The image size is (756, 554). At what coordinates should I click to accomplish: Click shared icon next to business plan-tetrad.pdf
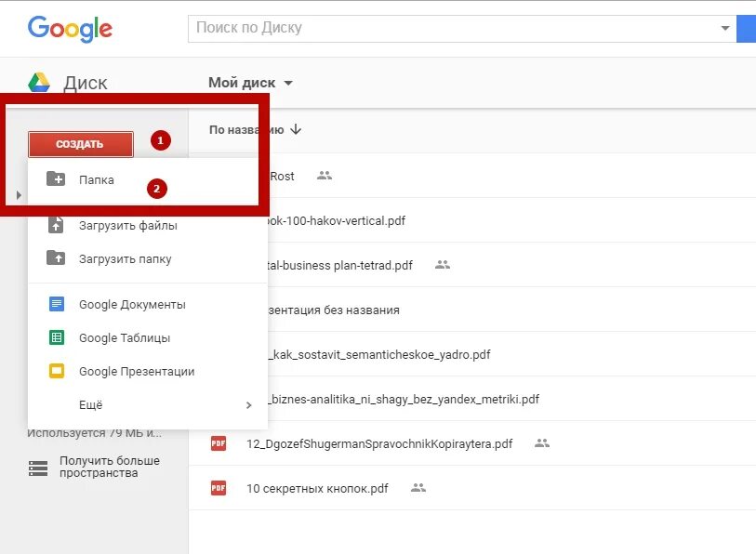click(443, 265)
